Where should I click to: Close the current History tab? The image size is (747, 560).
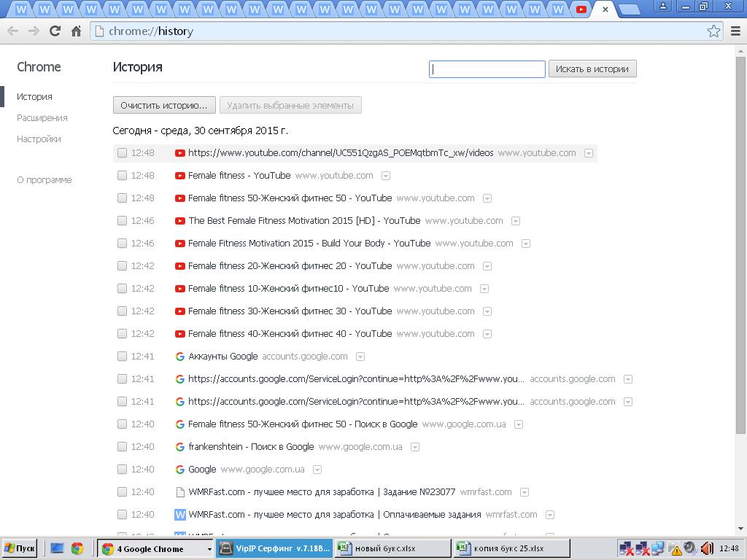tap(605, 9)
